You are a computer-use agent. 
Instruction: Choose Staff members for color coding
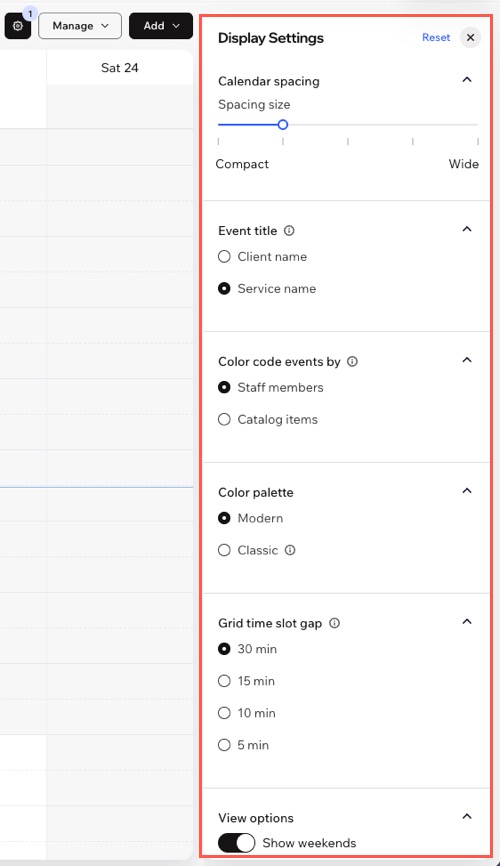224,388
